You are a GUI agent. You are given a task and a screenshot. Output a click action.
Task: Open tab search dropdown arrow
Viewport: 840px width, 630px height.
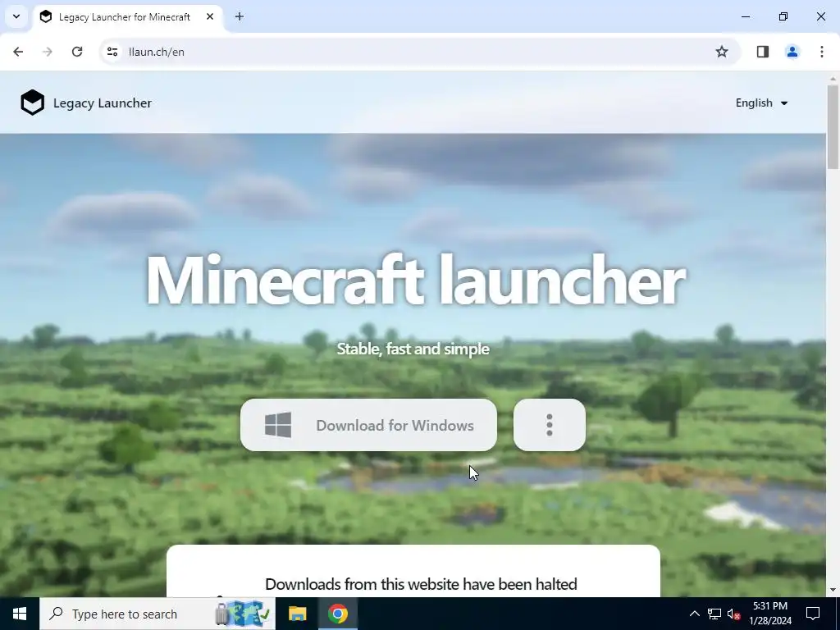click(16, 16)
